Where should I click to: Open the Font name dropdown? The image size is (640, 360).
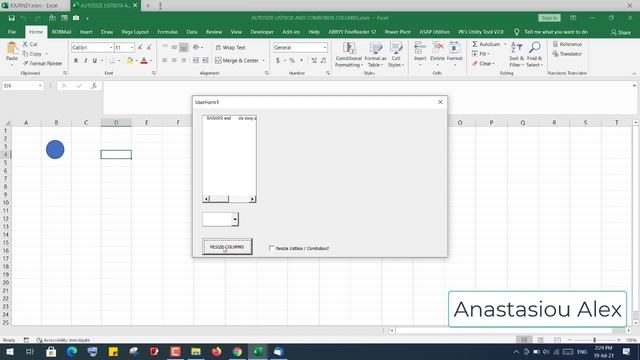click(x=111, y=48)
